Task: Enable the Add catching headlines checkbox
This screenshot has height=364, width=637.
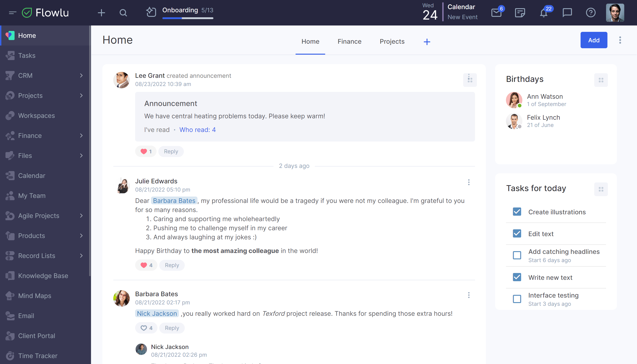Action: (517, 252)
